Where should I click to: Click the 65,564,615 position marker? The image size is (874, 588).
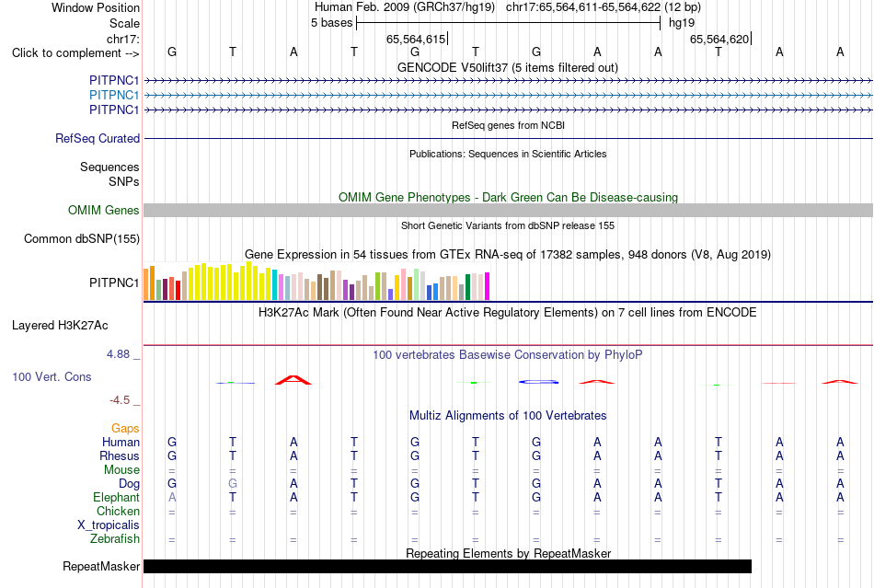click(417, 39)
